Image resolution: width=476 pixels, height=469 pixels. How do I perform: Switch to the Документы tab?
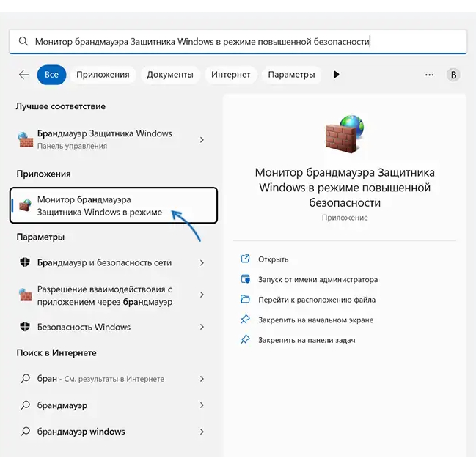[170, 75]
